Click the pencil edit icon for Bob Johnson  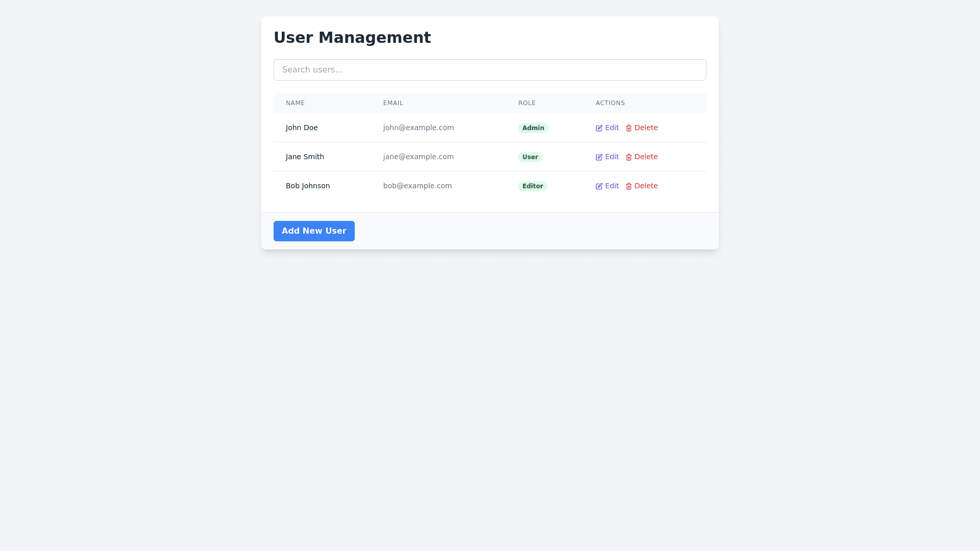pyautogui.click(x=599, y=186)
